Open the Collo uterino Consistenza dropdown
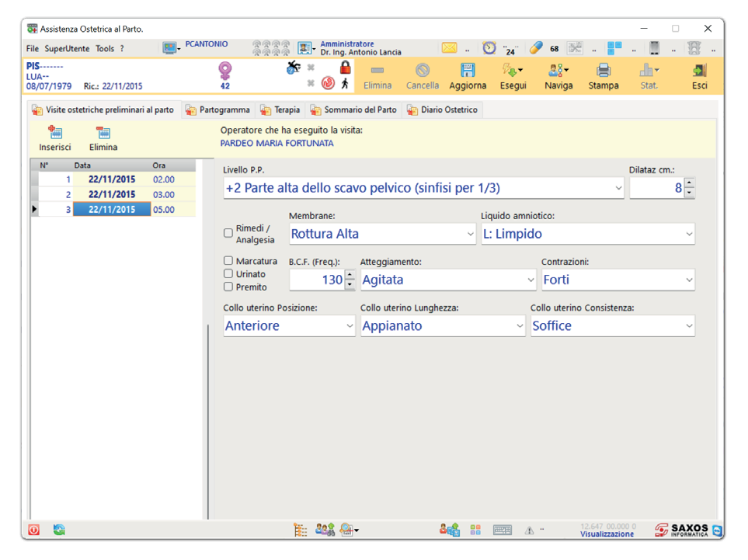 coord(689,325)
